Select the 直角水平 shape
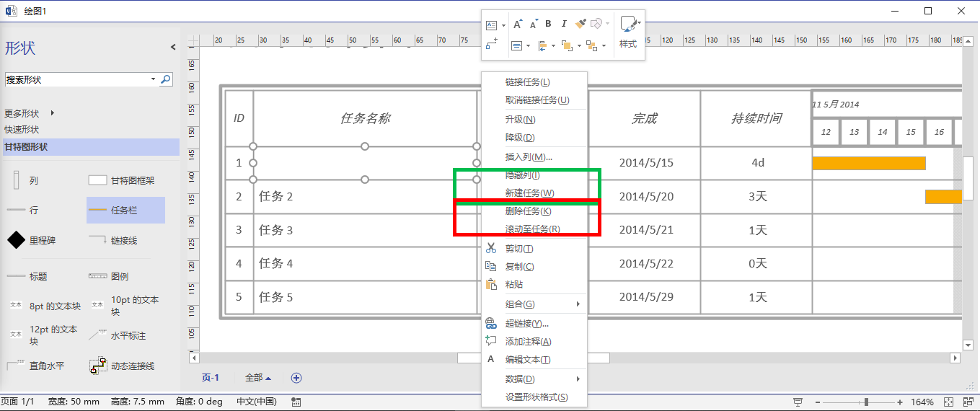The width and height of the screenshot is (980, 411). click(x=35, y=366)
